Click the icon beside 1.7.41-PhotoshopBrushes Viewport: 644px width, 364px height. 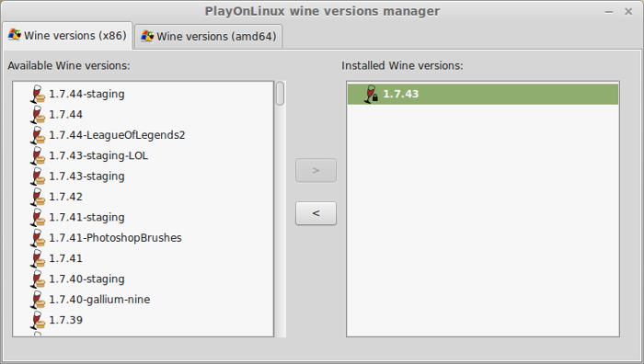click(38, 237)
